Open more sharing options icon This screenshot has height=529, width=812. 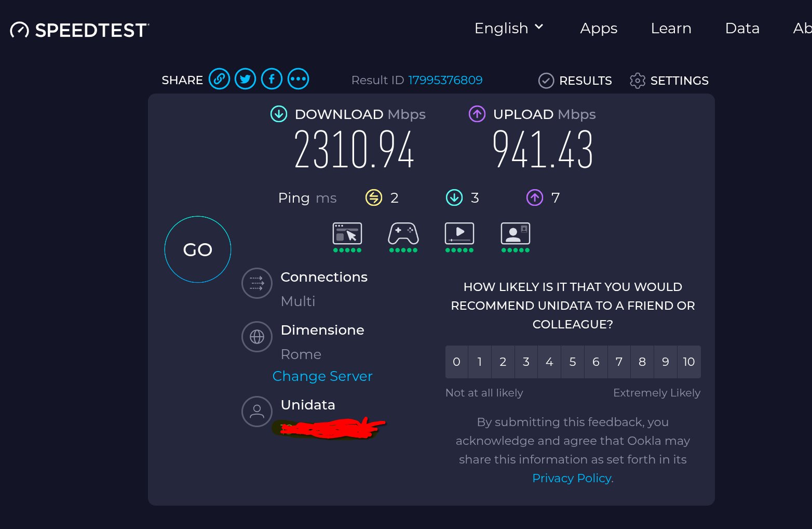[299, 80]
